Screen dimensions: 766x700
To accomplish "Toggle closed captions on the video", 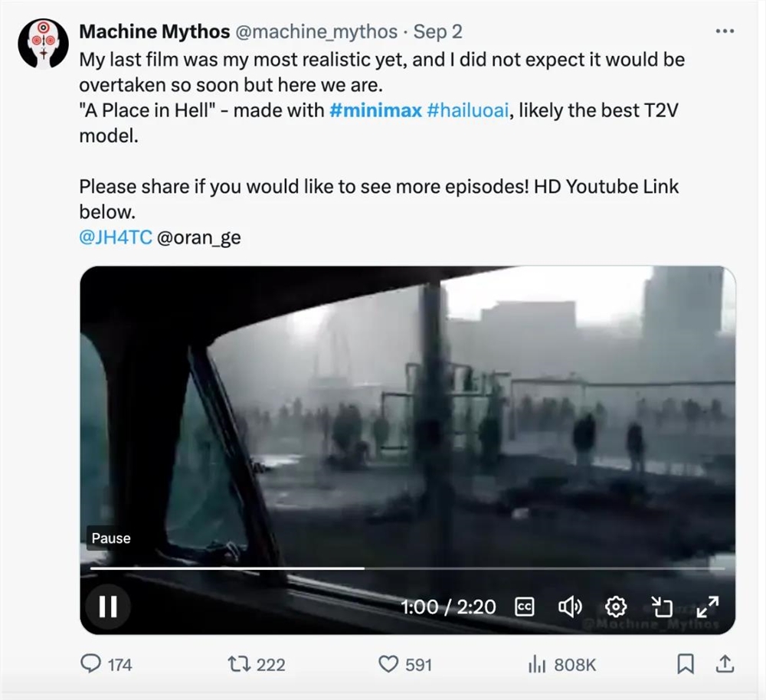I will [525, 607].
